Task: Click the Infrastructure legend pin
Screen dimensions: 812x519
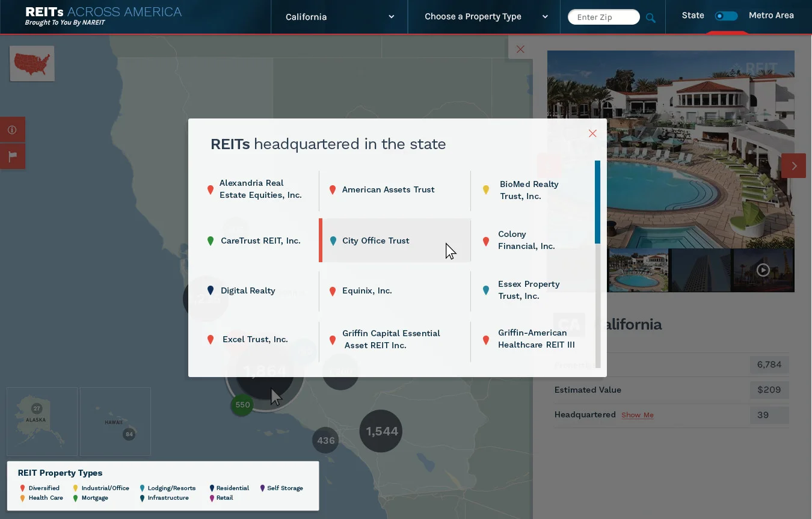Action: point(142,498)
